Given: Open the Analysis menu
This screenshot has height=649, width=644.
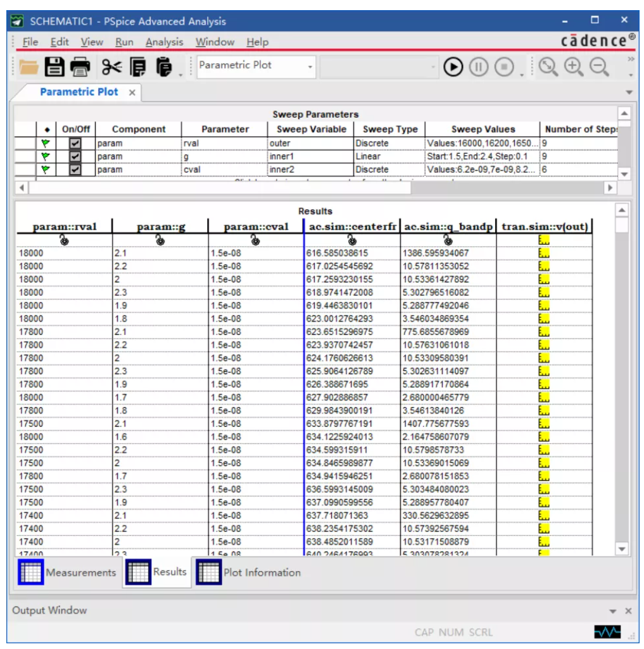Looking at the screenshot, I should click(164, 42).
